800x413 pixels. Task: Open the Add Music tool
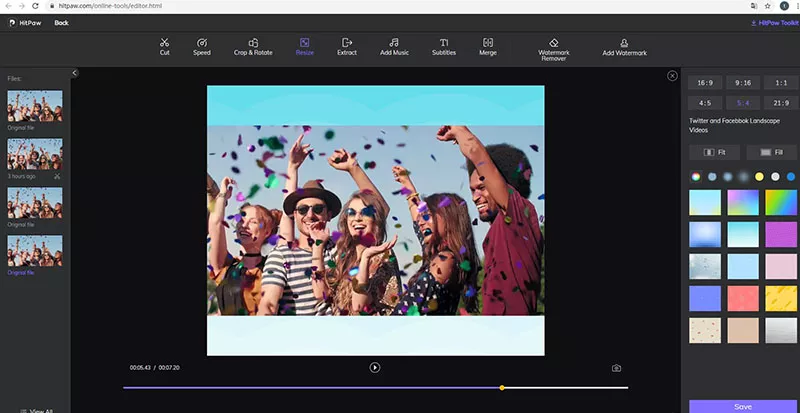[x=394, y=46]
